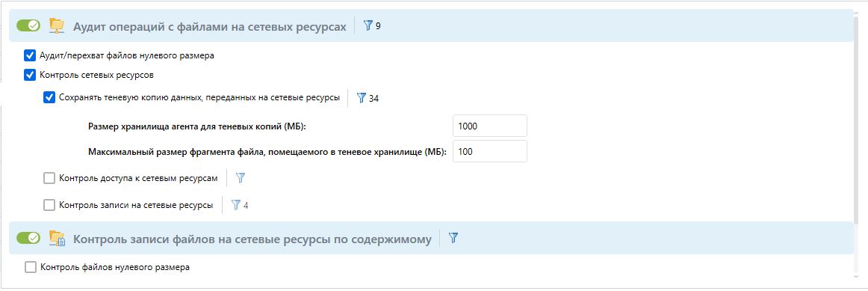Uncheck 'Сохранять теневую копию данных' checkbox
868x291 pixels.
tap(49, 98)
